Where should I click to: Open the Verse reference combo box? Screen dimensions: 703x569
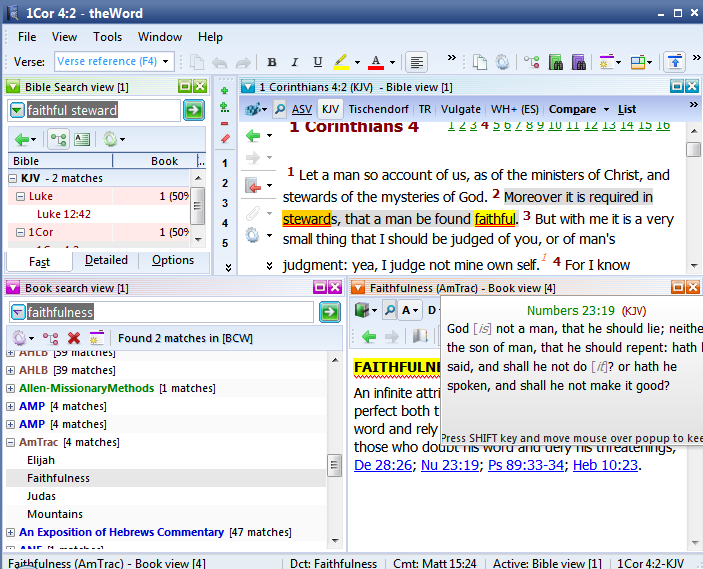[114, 61]
